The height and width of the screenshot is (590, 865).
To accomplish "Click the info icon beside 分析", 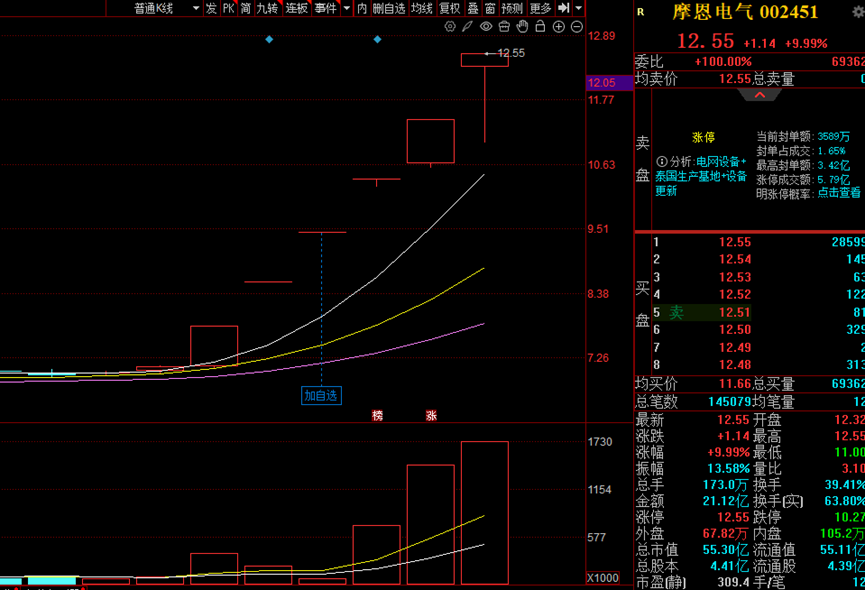I will (x=662, y=162).
